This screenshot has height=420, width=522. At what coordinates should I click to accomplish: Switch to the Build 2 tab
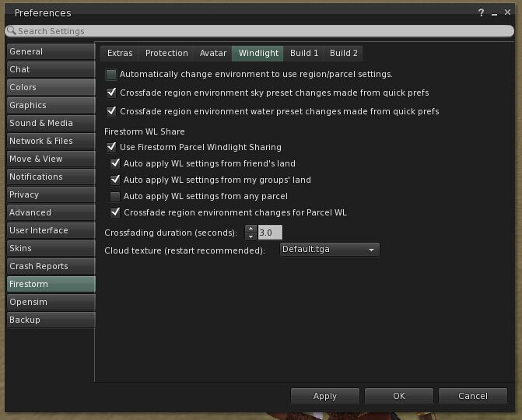344,53
